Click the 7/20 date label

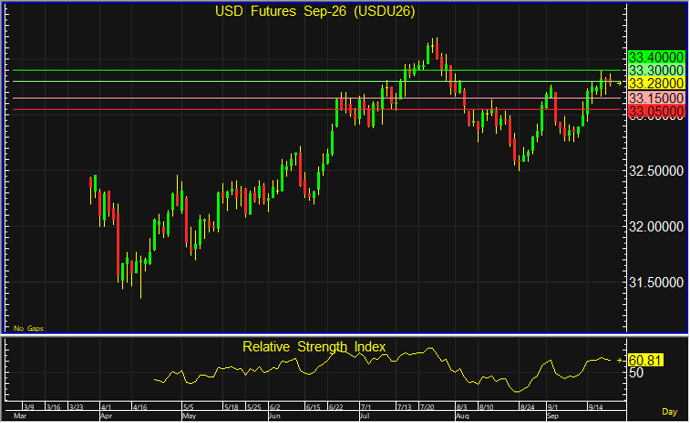tap(427, 407)
